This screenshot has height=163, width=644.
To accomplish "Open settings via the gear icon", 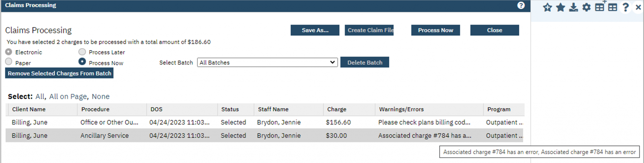I will [x=586, y=7].
